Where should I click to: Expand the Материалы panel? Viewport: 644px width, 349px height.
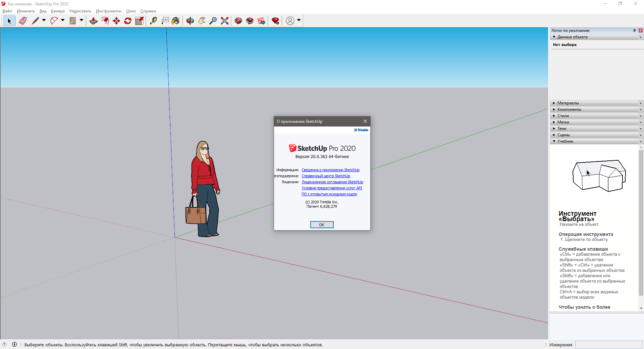[x=568, y=103]
